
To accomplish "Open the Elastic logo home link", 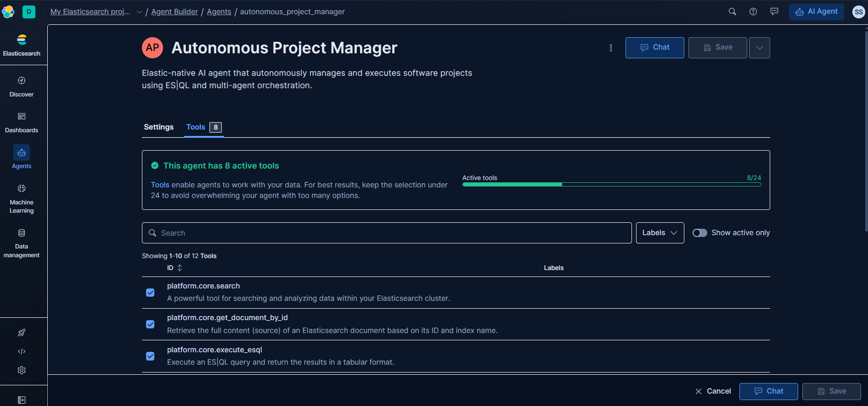I will 8,11.
